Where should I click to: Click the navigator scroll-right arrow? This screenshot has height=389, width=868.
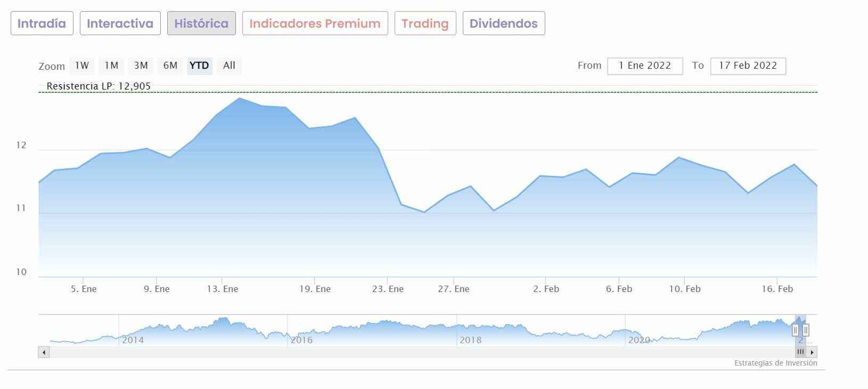click(812, 352)
